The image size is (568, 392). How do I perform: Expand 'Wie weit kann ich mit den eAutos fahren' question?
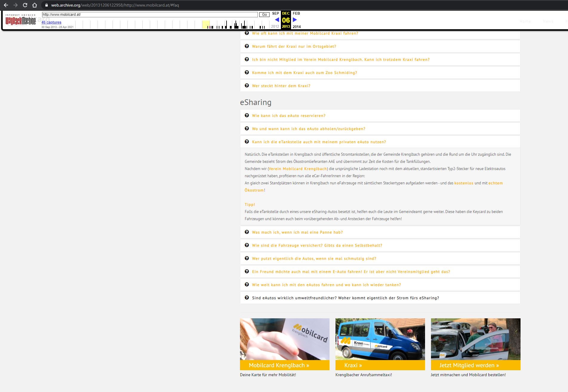click(x=380, y=285)
